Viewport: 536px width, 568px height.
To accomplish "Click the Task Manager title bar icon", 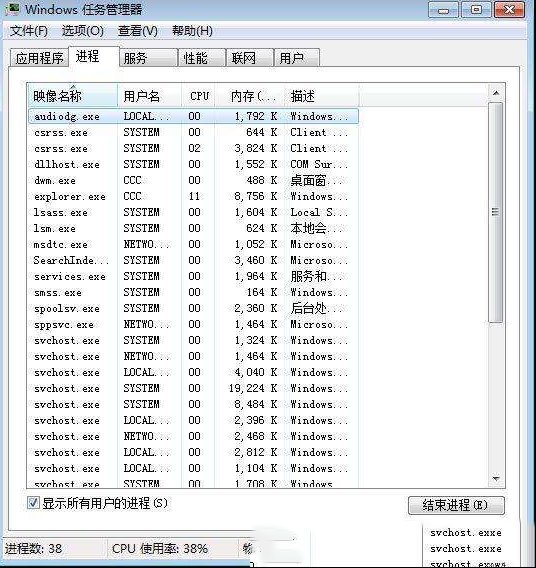I will pyautogui.click(x=12, y=9).
